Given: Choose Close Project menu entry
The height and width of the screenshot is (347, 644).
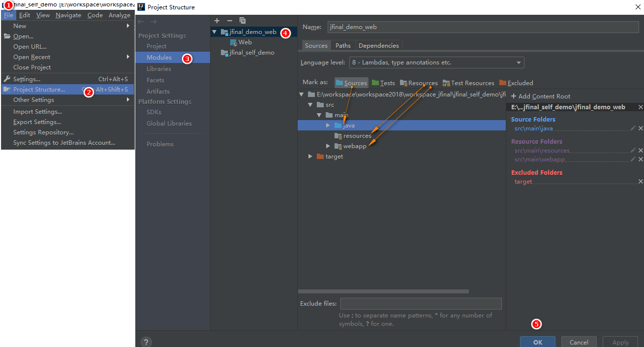Looking at the screenshot, I should click(68, 67).
